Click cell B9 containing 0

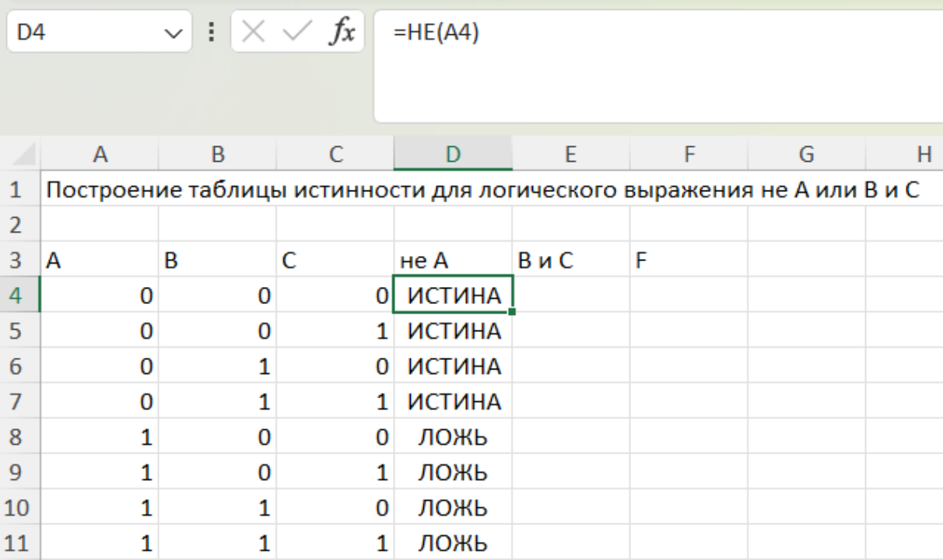[217, 472]
